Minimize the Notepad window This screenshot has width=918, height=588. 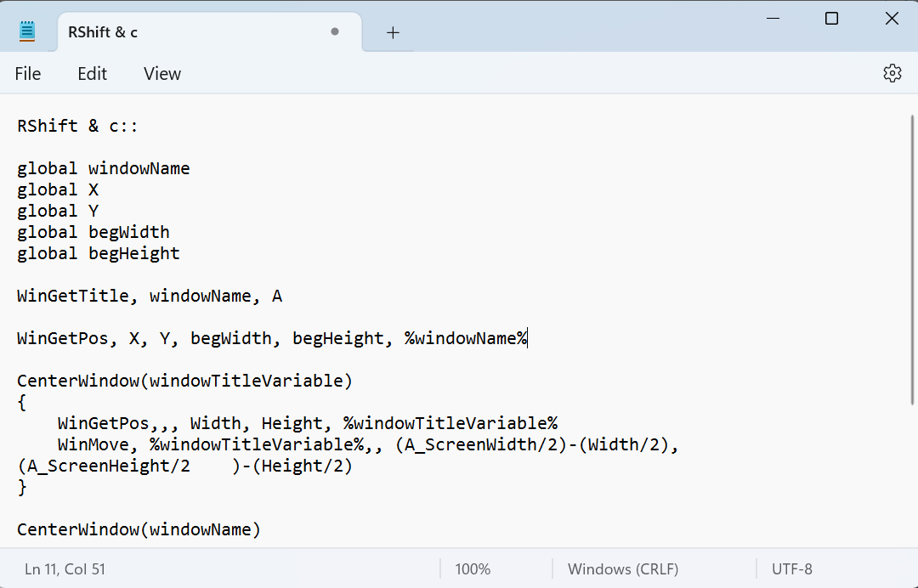[x=773, y=19]
